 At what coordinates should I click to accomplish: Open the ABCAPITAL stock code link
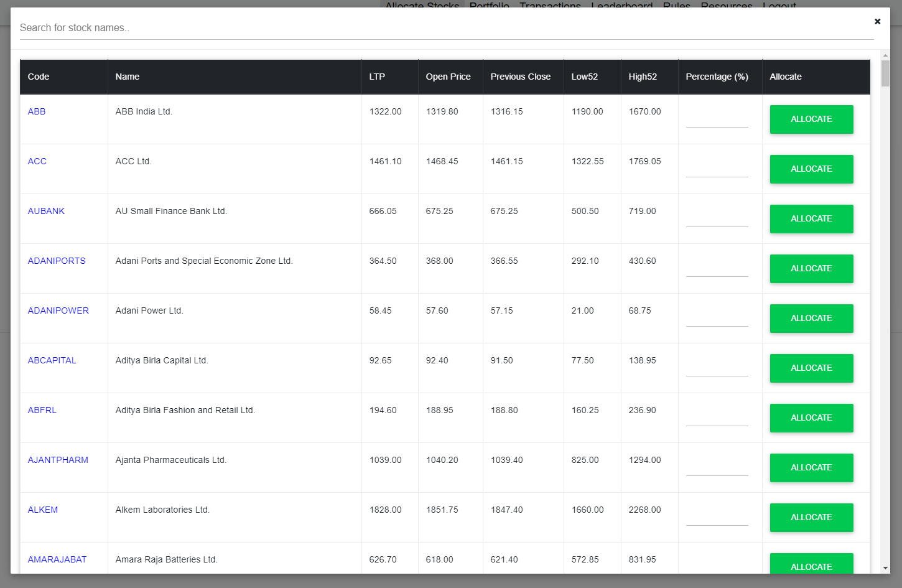(x=52, y=360)
